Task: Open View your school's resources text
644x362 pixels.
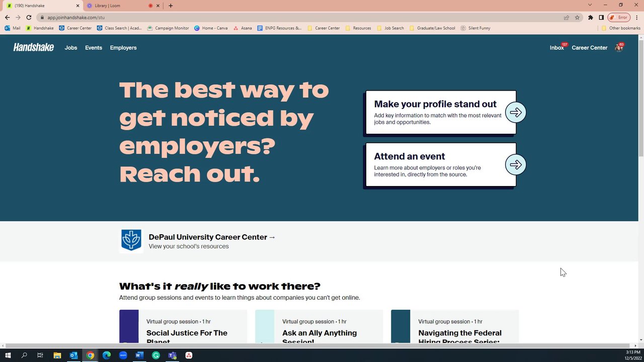Action: tap(189, 246)
